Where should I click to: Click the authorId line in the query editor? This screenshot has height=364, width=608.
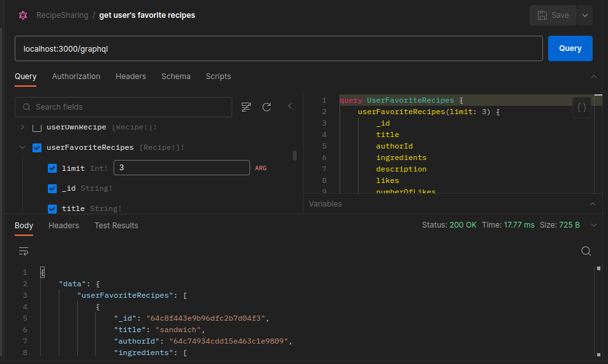click(394, 146)
